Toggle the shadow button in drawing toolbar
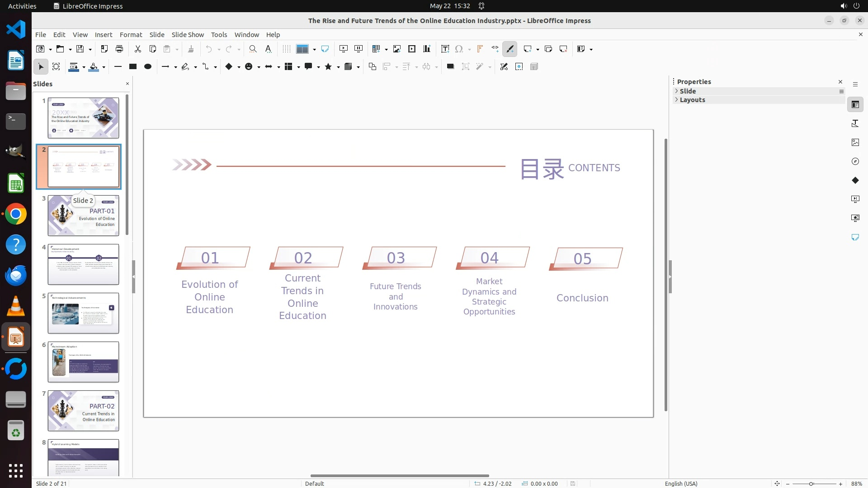This screenshot has width=868, height=488. tap(450, 66)
